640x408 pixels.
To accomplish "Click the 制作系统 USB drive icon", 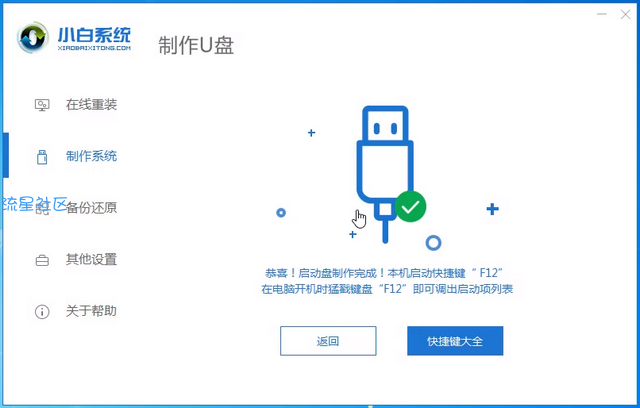I will click(42, 157).
